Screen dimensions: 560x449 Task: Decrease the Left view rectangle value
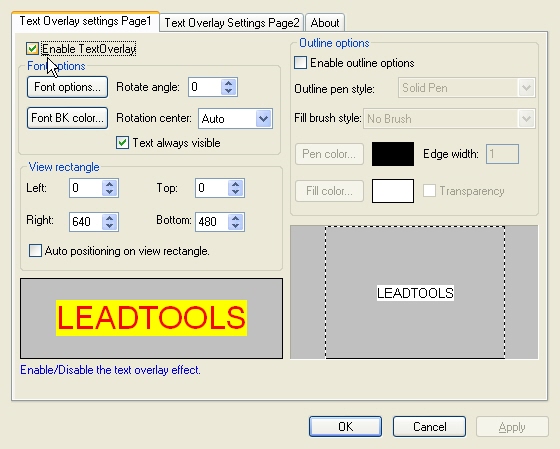click(109, 192)
